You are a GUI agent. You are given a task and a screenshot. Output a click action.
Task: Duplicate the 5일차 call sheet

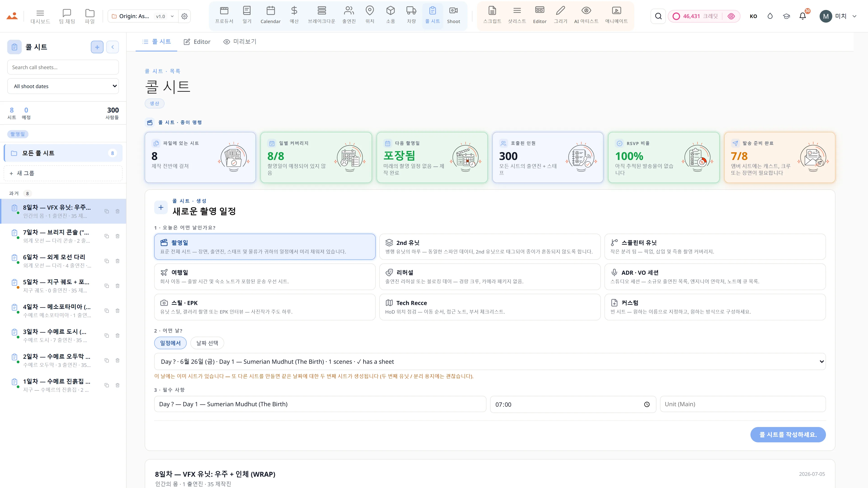pyautogui.click(x=106, y=286)
